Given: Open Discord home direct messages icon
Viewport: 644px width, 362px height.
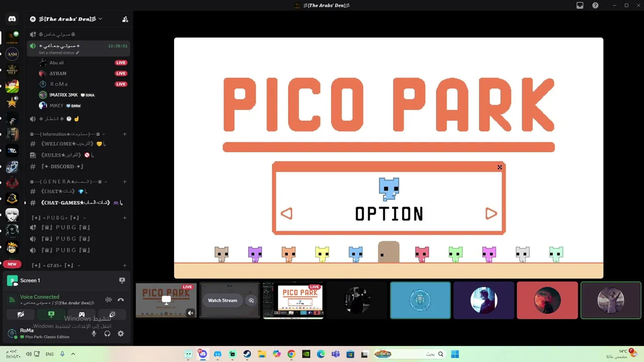Looking at the screenshot, I should [x=12, y=19].
